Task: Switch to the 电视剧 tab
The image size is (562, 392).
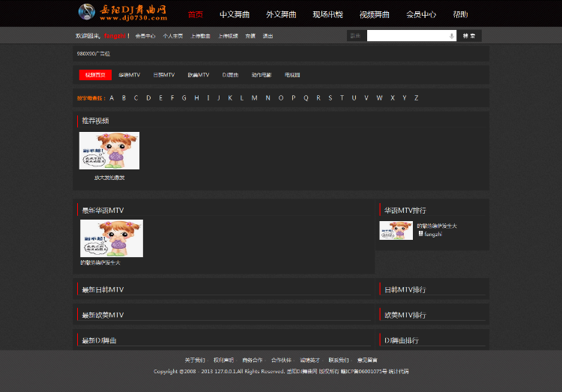Action: 292,75
